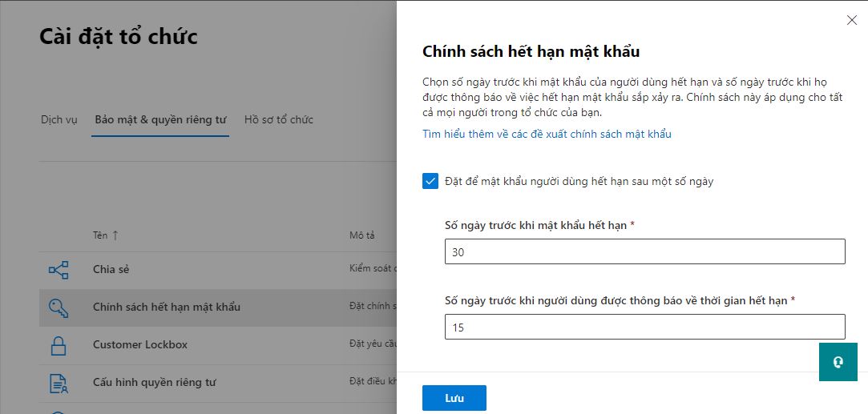Open the teal help support widget
The image size is (868, 414).
[x=838, y=362]
